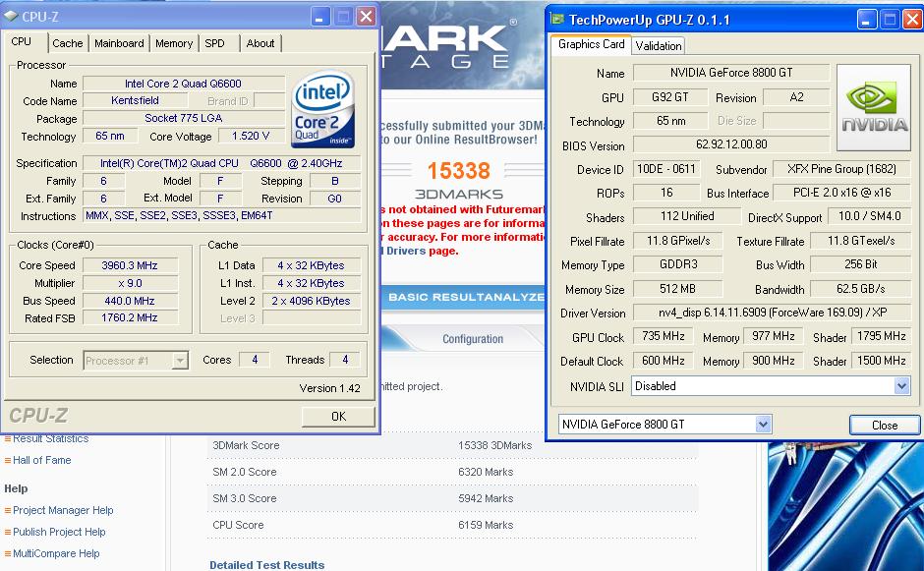Click the GPU-Z title bar icon
Screen dimensions: 924x571
click(557, 20)
